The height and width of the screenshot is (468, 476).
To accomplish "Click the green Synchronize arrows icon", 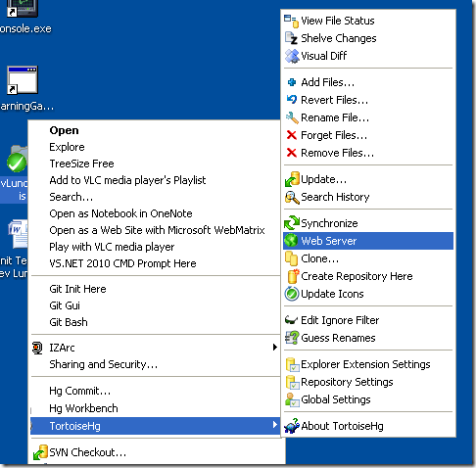I will 292,223.
